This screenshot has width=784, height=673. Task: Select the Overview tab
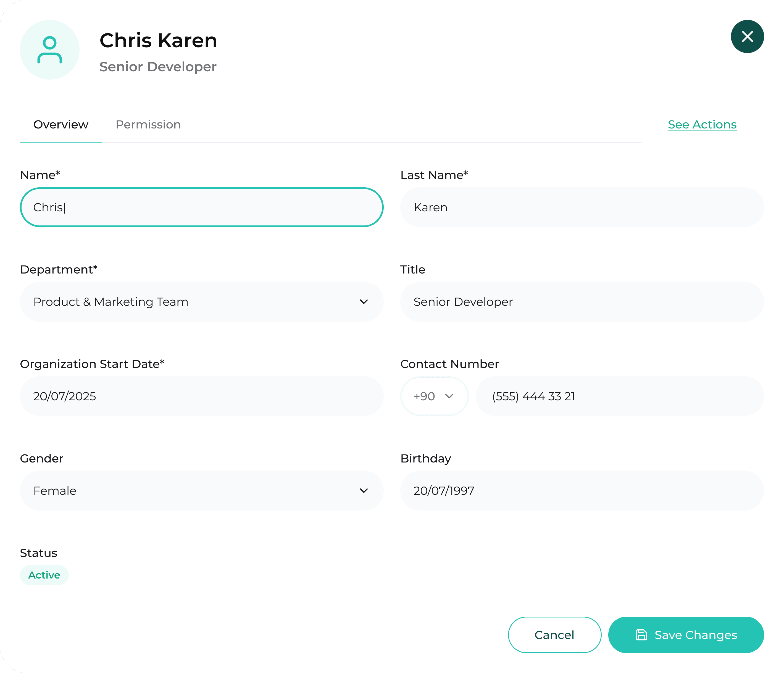point(60,125)
